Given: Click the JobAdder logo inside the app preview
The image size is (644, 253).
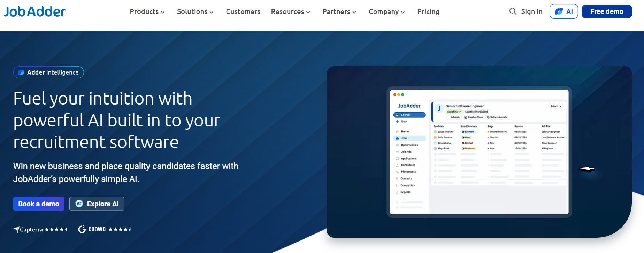Looking at the screenshot, I should point(409,106).
